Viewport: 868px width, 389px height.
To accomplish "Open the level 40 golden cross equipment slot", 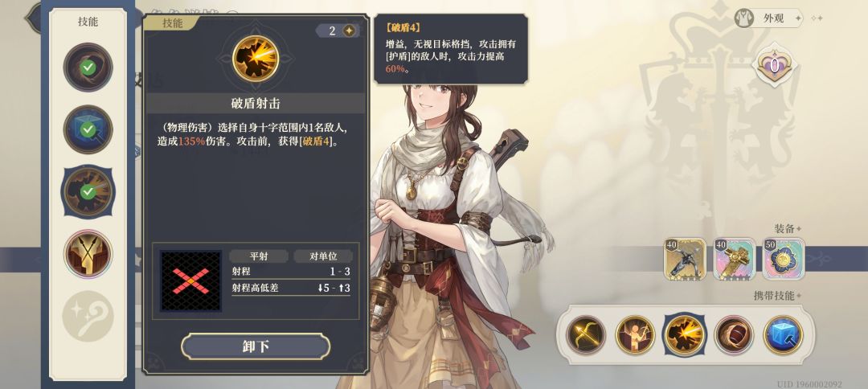I will click(734, 259).
